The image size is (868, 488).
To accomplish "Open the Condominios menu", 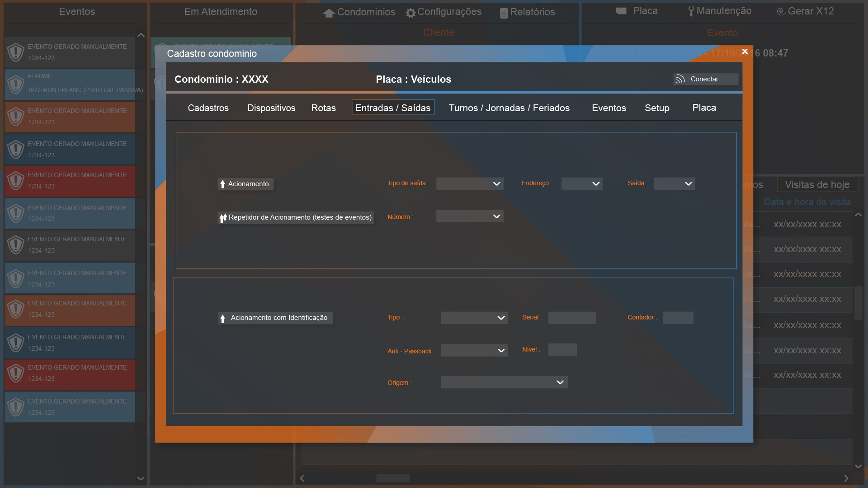I will coord(359,12).
